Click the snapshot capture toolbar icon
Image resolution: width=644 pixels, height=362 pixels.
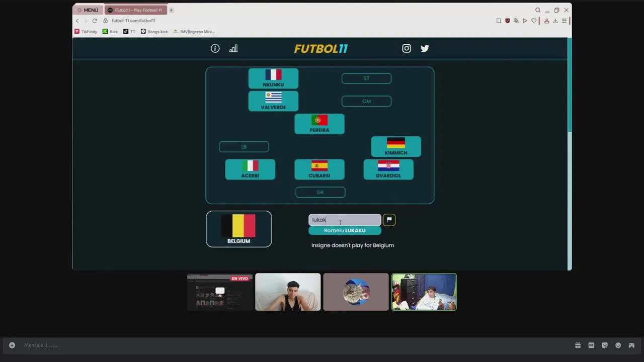pyautogui.click(x=499, y=21)
